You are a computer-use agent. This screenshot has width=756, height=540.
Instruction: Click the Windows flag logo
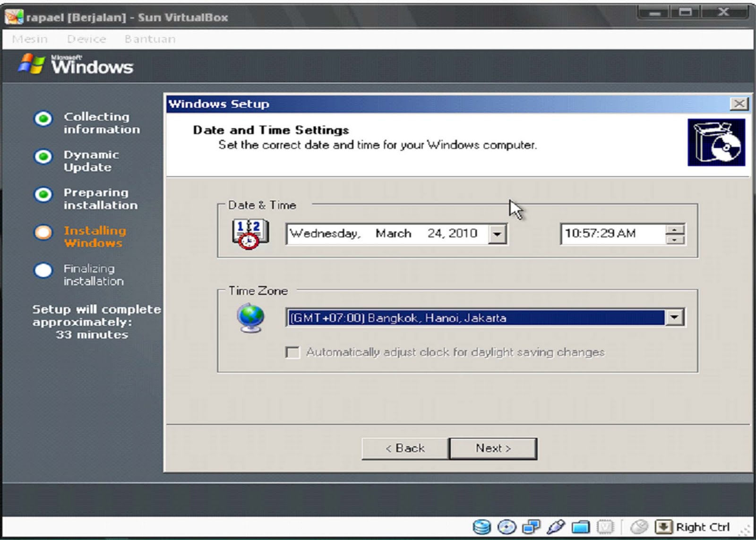(x=32, y=64)
